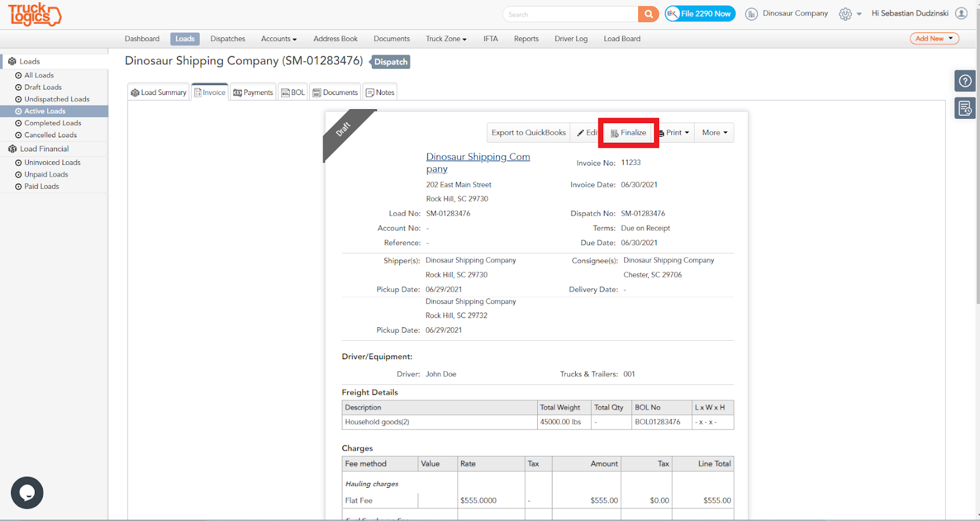The height and width of the screenshot is (521, 980).
Task: Switch to the Load Summary tab
Action: pyautogui.click(x=159, y=93)
